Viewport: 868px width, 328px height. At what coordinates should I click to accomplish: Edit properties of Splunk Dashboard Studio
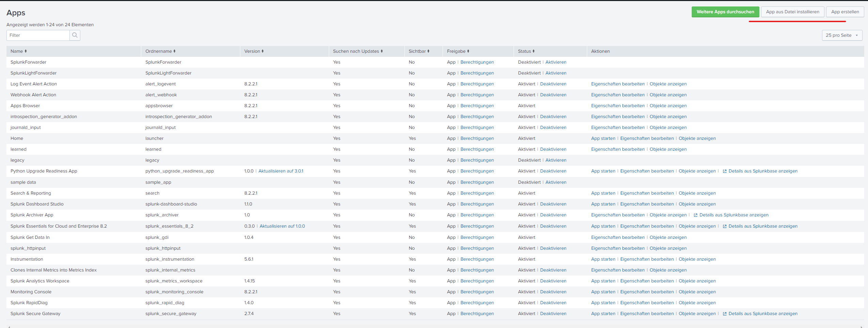647,204
